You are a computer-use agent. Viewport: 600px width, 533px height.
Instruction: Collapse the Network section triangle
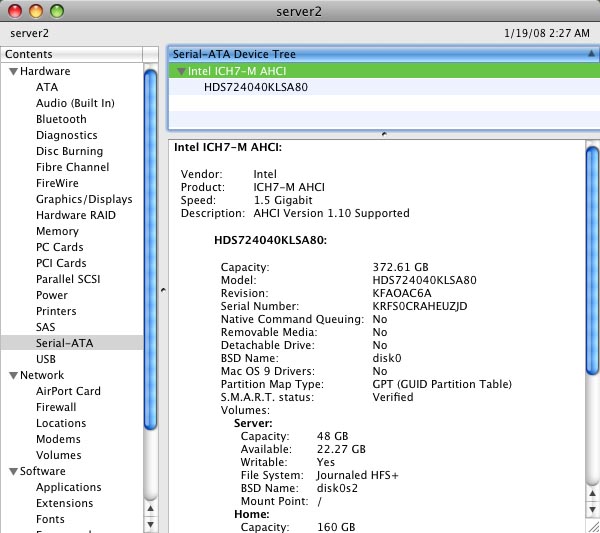tap(13, 376)
